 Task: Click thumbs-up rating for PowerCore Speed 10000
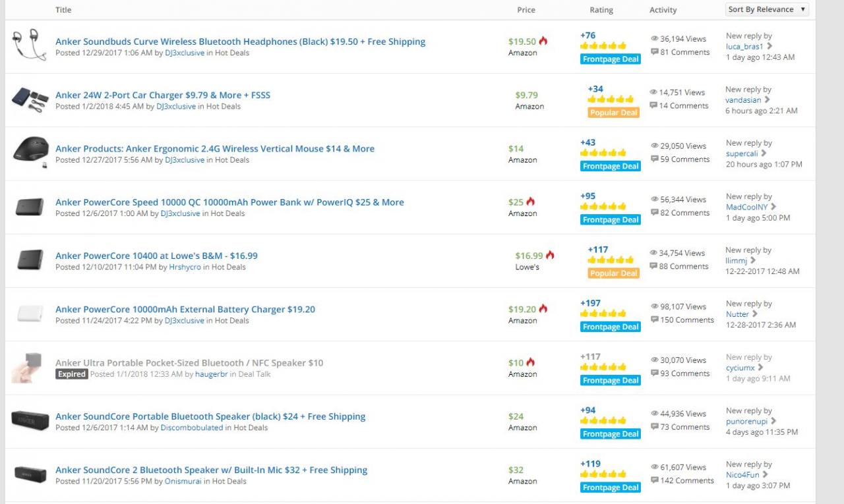(603, 206)
